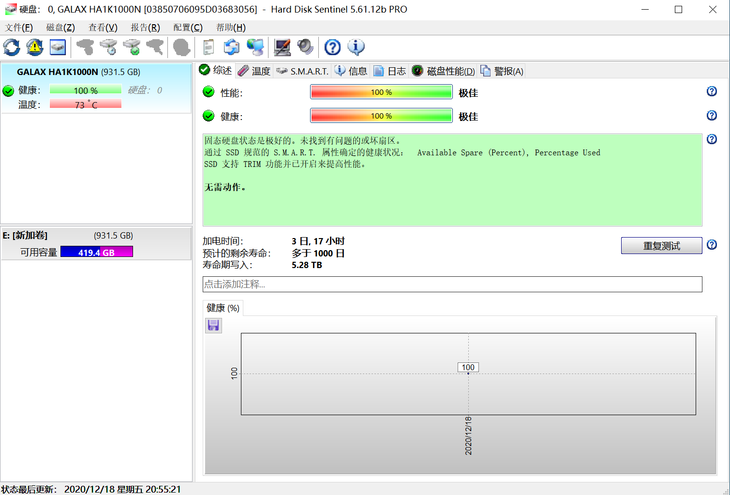Click the green check icon in GALAX disk panel

(8, 90)
